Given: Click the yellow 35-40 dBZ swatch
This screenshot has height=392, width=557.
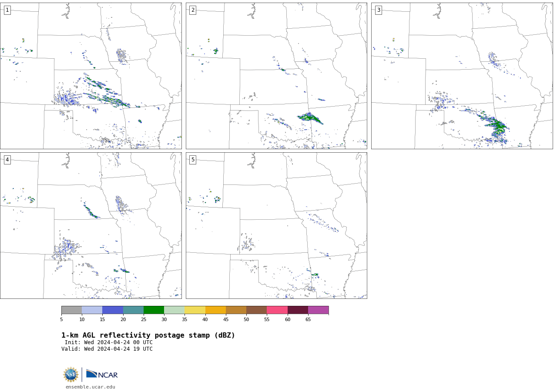Looking at the screenshot, I should pyautogui.click(x=195, y=310).
